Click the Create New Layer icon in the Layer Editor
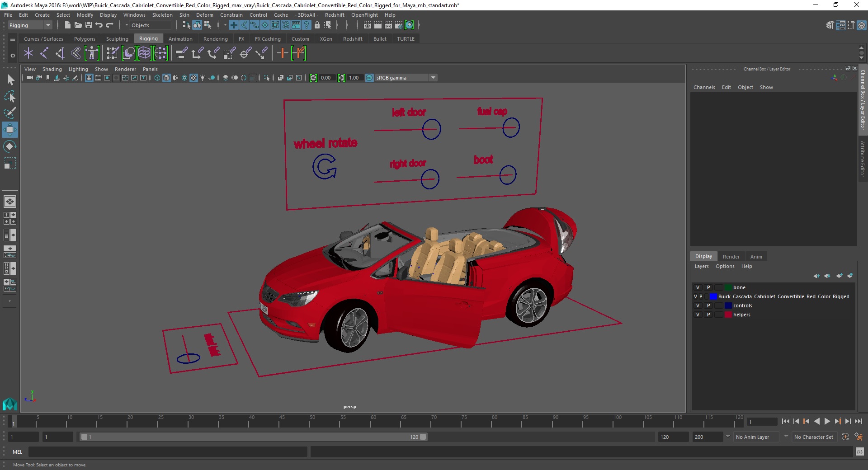Screen dimensions: 868x470 pos(840,276)
